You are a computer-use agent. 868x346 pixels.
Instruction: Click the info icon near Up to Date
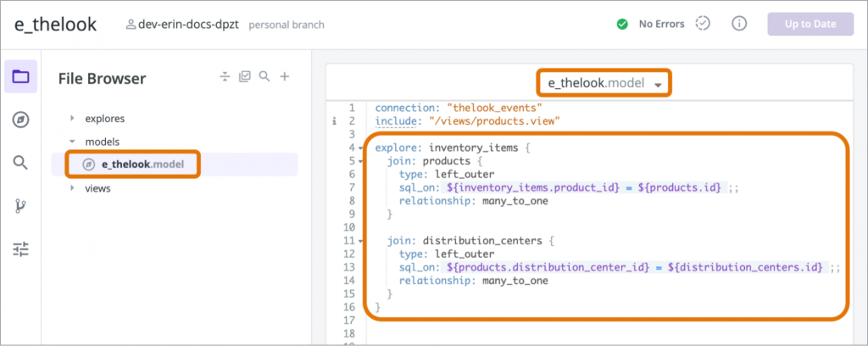coord(739,24)
